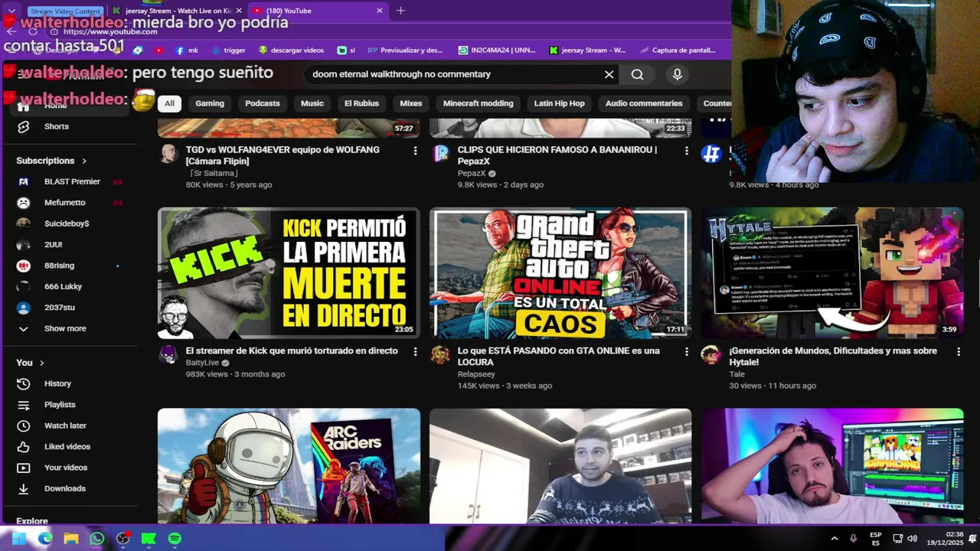
Task: Close the (180) YouTube browser tab
Action: [379, 11]
